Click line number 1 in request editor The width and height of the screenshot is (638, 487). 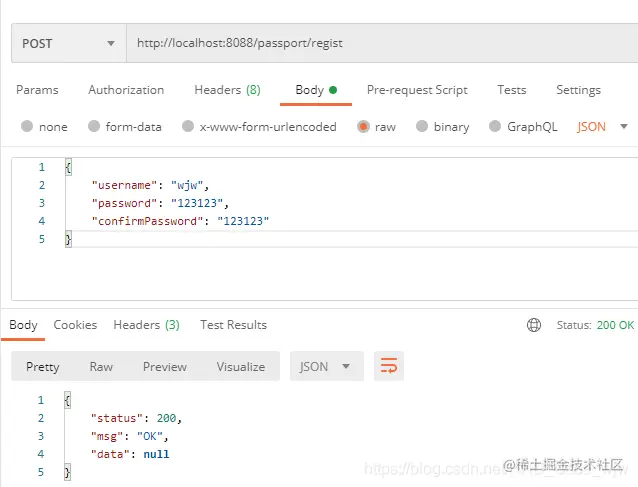click(42, 167)
